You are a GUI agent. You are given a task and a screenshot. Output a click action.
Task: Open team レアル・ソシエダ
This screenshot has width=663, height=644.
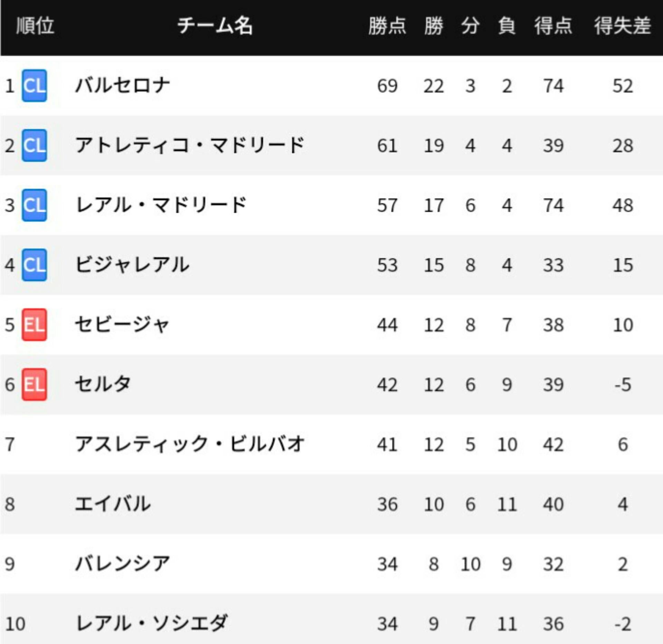151,623
